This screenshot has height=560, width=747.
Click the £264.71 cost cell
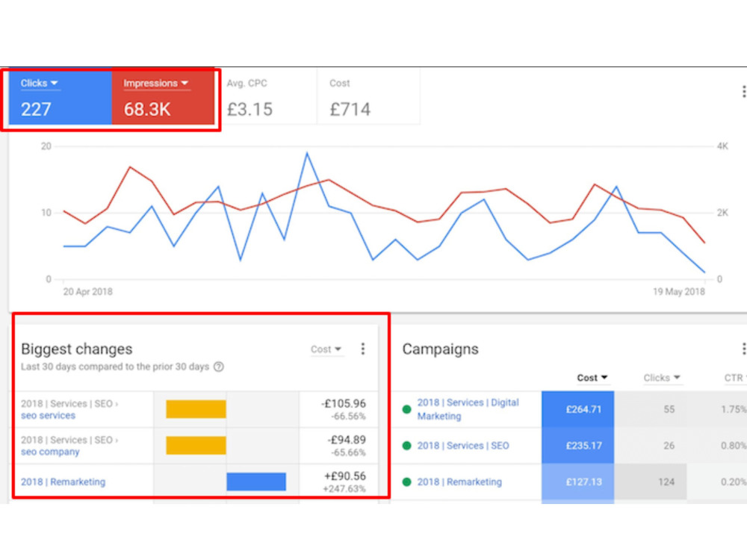[x=578, y=409]
